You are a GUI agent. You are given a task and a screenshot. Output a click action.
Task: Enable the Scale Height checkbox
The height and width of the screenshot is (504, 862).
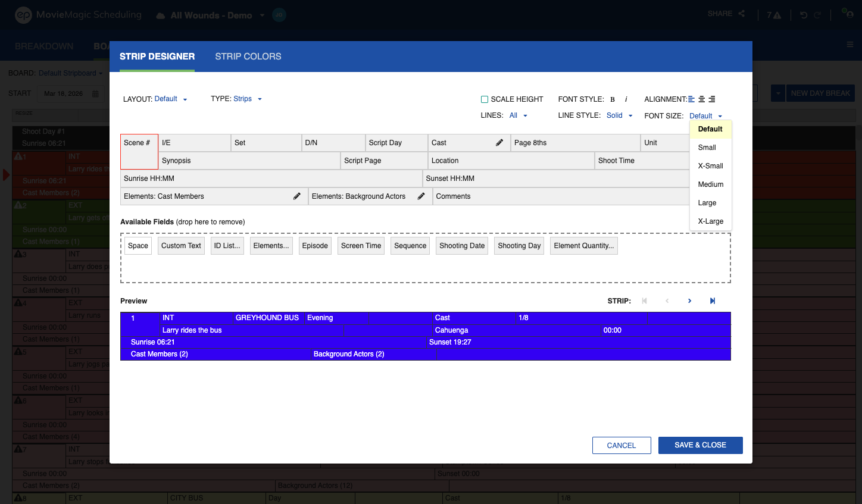[x=485, y=99]
